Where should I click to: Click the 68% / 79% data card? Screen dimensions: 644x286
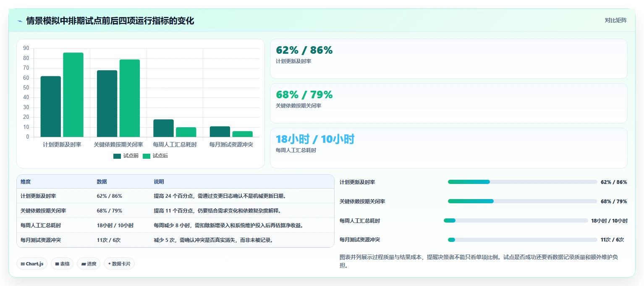pos(448,103)
